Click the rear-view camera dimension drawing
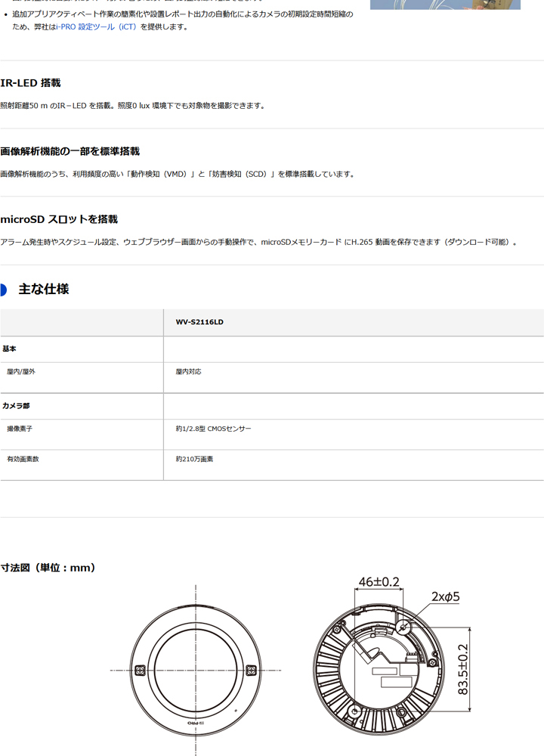The image size is (544, 756). pos(379,669)
